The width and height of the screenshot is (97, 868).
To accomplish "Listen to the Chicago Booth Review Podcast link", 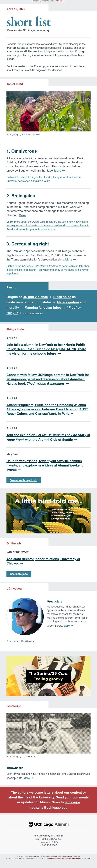I will coord(48,270).
